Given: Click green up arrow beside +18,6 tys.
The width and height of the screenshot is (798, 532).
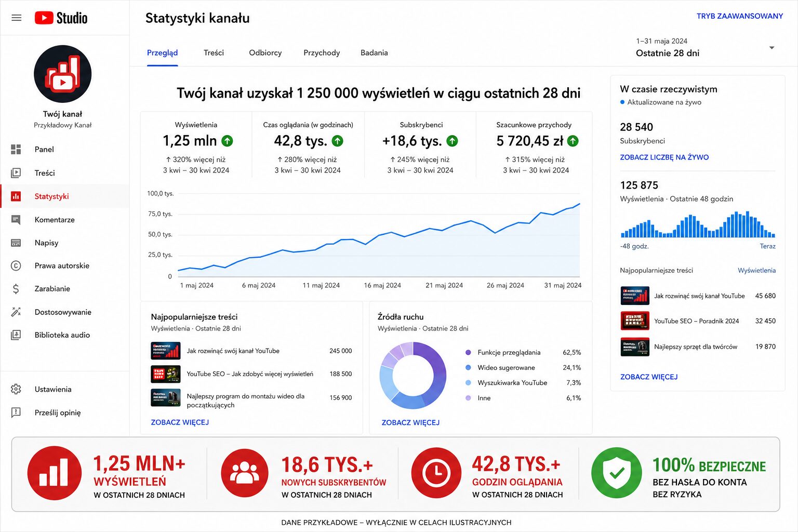Looking at the screenshot, I should point(453,141).
